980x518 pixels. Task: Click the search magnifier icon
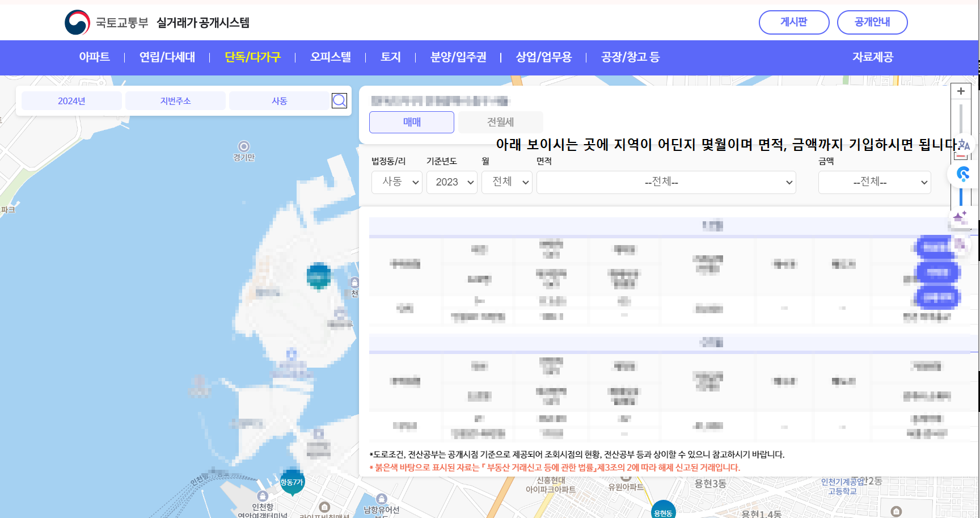tap(339, 100)
